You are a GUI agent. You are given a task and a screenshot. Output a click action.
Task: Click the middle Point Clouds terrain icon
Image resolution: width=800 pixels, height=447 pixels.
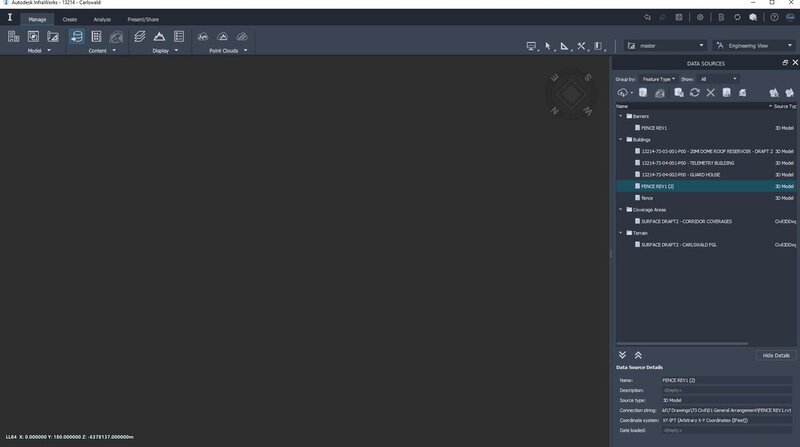click(x=222, y=37)
